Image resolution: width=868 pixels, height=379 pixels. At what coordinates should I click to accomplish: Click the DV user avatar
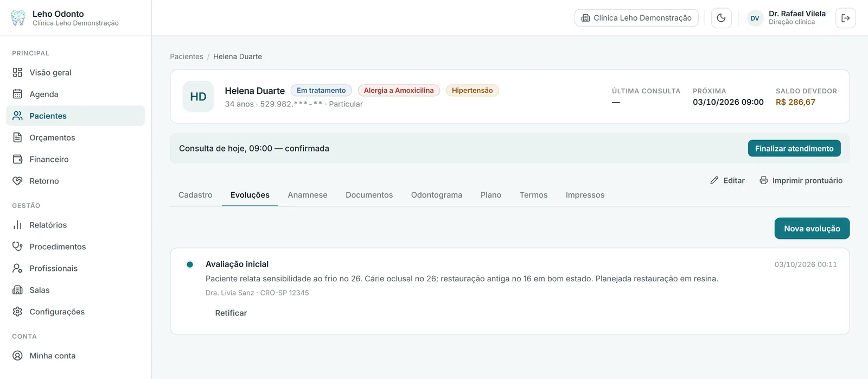tap(755, 18)
